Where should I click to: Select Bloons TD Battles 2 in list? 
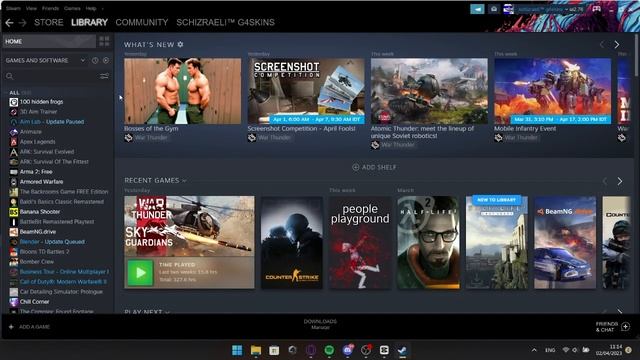coord(44,252)
